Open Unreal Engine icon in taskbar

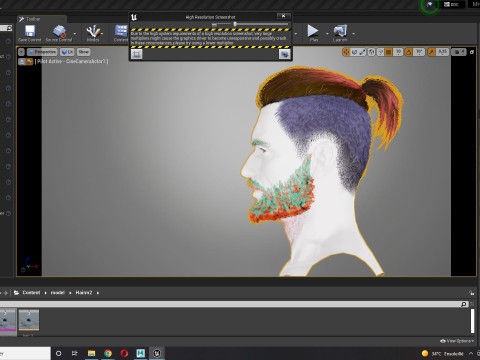157,353
